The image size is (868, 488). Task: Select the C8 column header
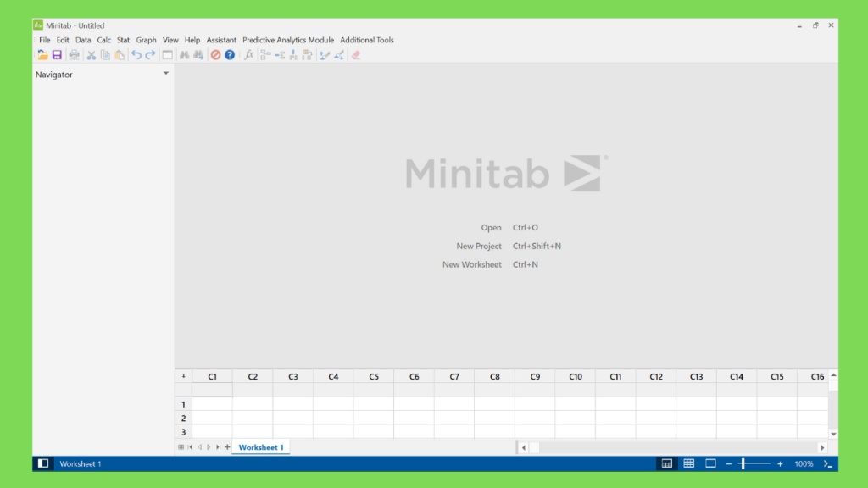pyautogui.click(x=495, y=376)
